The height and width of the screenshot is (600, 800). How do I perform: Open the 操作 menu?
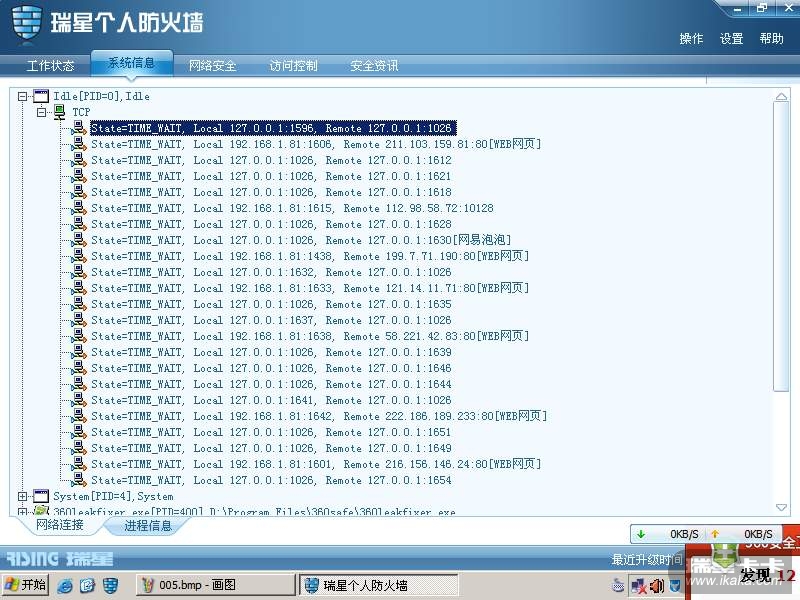691,39
